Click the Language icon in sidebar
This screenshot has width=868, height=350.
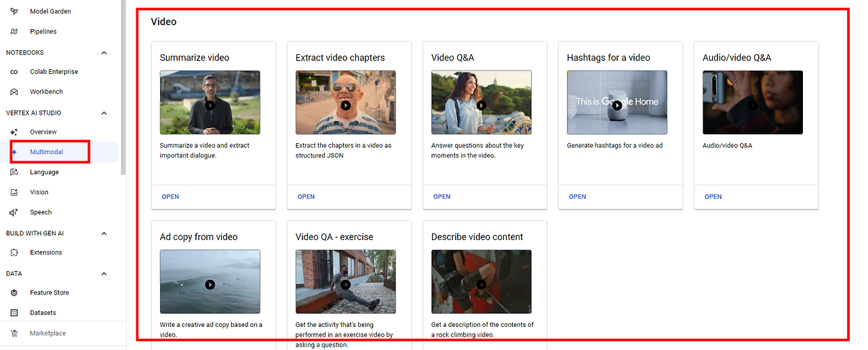pos(14,172)
